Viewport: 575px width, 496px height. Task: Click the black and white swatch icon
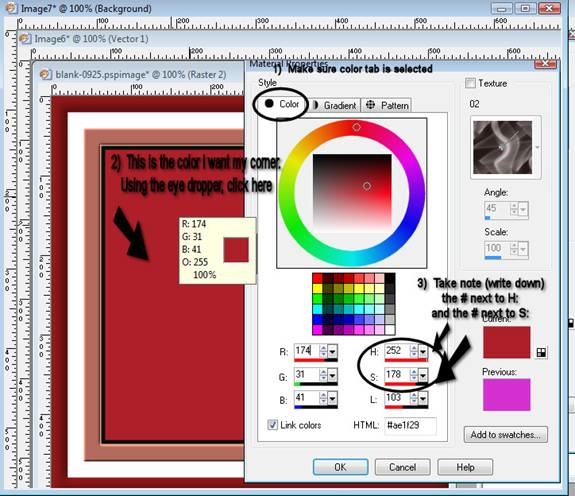tap(541, 353)
